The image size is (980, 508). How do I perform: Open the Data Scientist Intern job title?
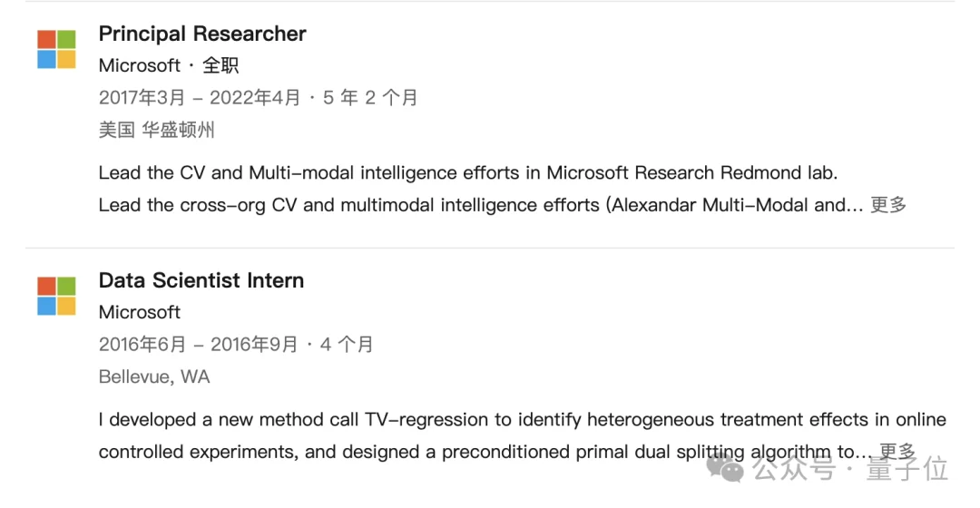[201, 280]
